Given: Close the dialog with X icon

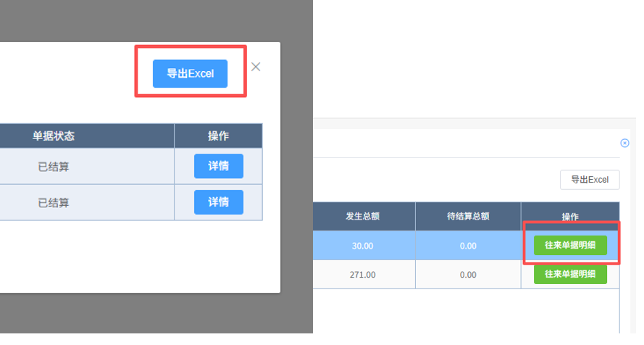Looking at the screenshot, I should tap(256, 67).
